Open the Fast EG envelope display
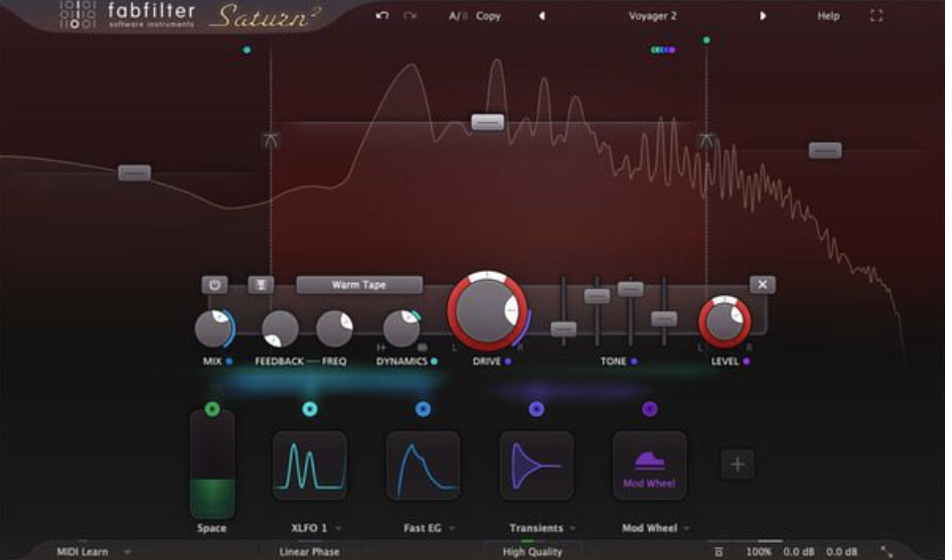Viewport: 952px width, 560px height. coord(423,466)
